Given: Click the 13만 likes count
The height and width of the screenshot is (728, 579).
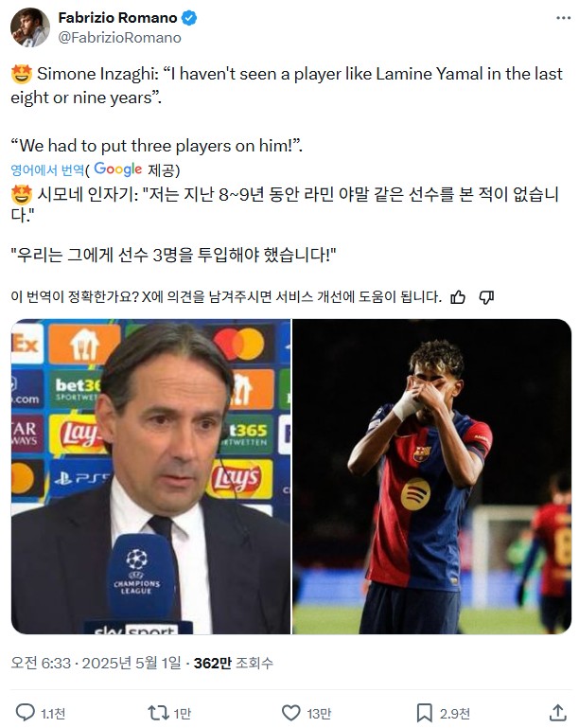Looking at the screenshot, I should tap(319, 714).
